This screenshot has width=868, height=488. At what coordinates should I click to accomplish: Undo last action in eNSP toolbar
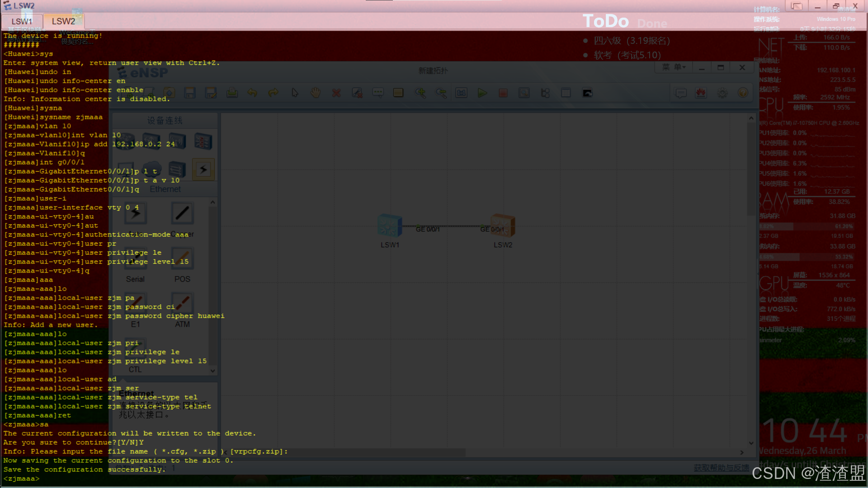click(252, 93)
